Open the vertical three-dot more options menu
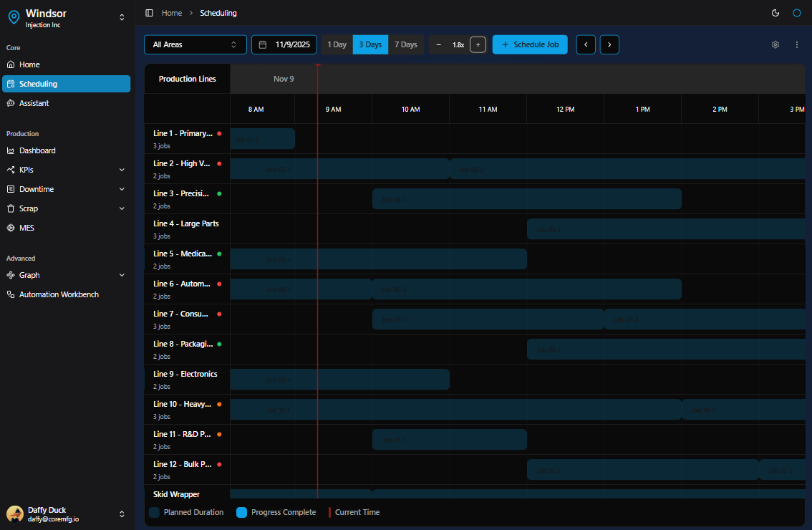Screen dimensions: 812x530 coord(797,44)
